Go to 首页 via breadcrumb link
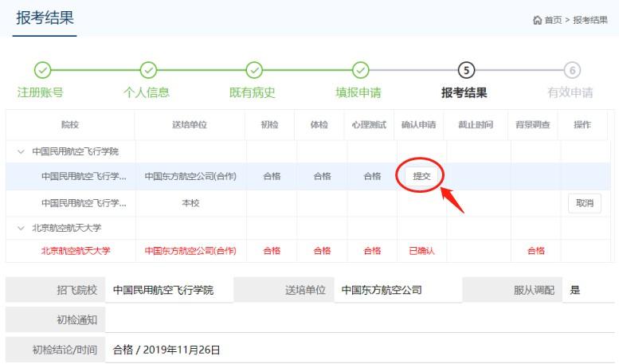Viewport: 619px width, 364px height. tap(553, 20)
